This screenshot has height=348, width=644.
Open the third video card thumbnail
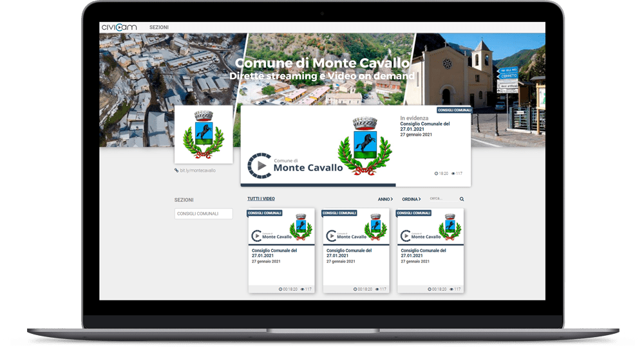point(430,226)
